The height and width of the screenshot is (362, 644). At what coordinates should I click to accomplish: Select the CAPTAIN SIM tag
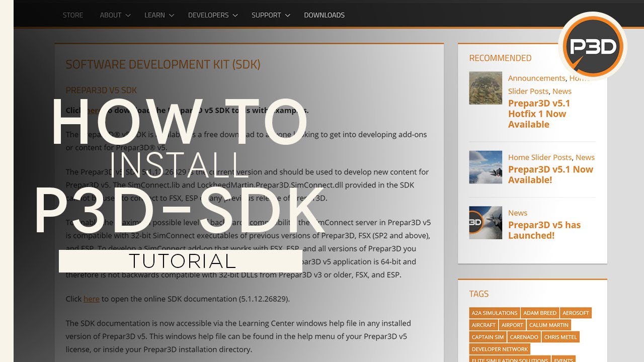click(x=488, y=337)
